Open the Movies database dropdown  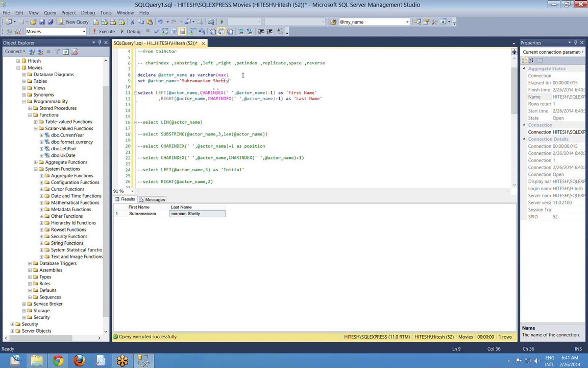pyautogui.click(x=84, y=32)
